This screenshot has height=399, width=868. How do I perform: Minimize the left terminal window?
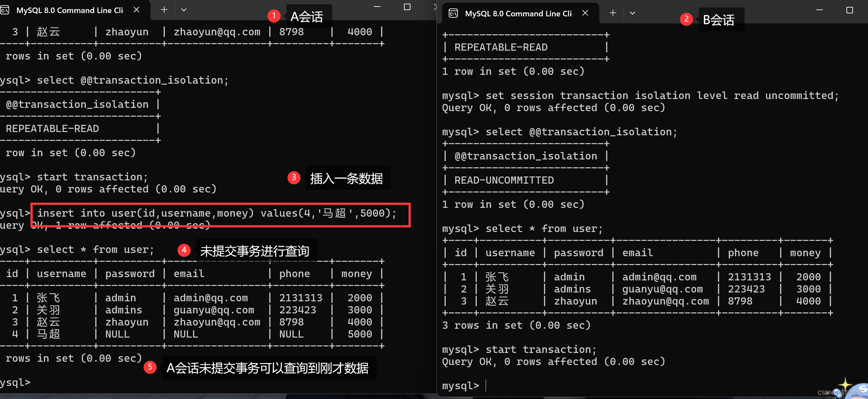point(377,7)
